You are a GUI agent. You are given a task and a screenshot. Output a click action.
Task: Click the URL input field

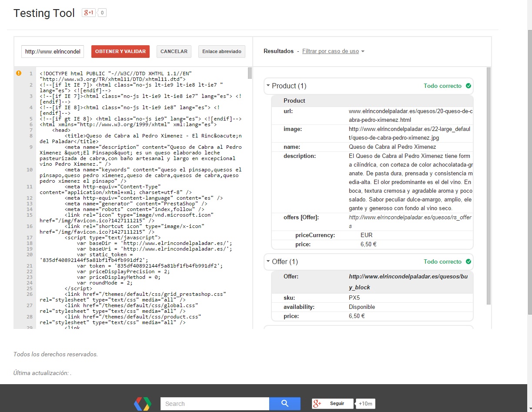(x=53, y=51)
